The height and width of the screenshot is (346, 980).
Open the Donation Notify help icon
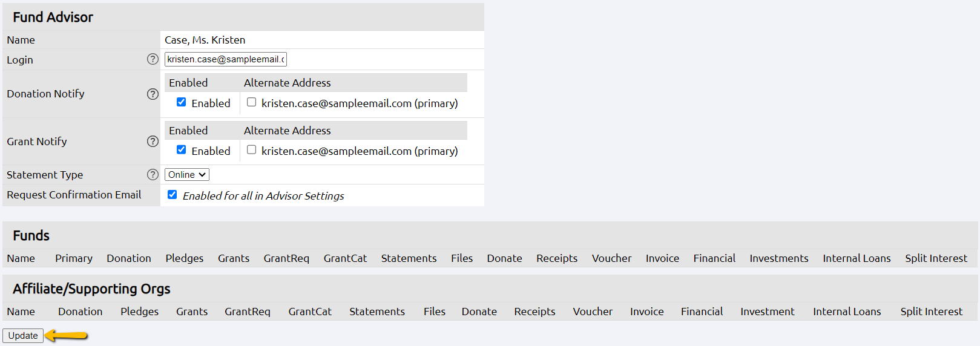point(153,94)
